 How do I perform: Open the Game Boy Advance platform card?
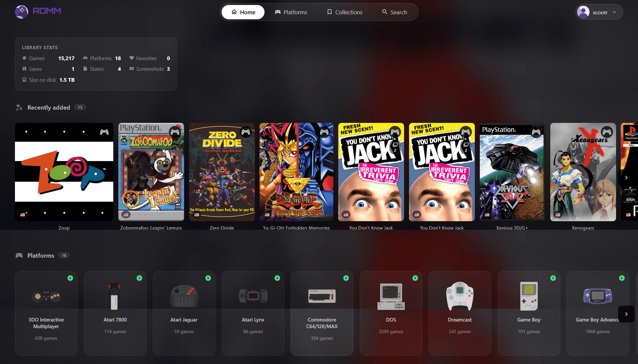(x=598, y=313)
